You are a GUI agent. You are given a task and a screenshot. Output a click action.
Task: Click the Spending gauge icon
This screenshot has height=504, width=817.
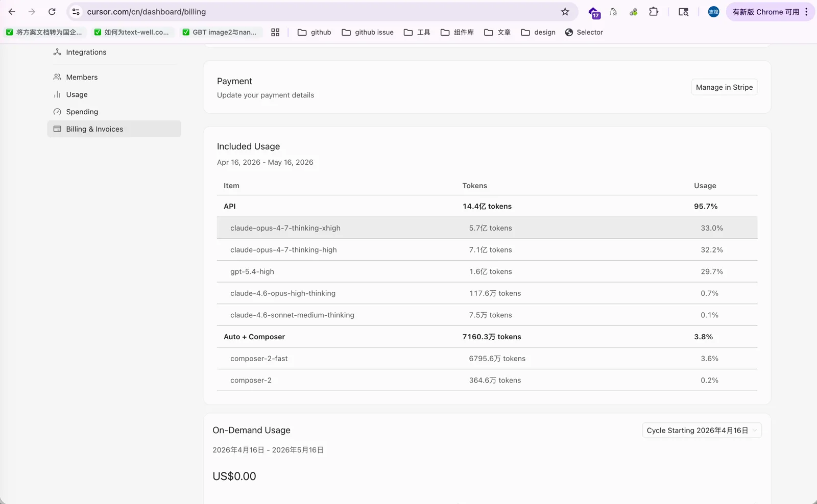(x=57, y=112)
